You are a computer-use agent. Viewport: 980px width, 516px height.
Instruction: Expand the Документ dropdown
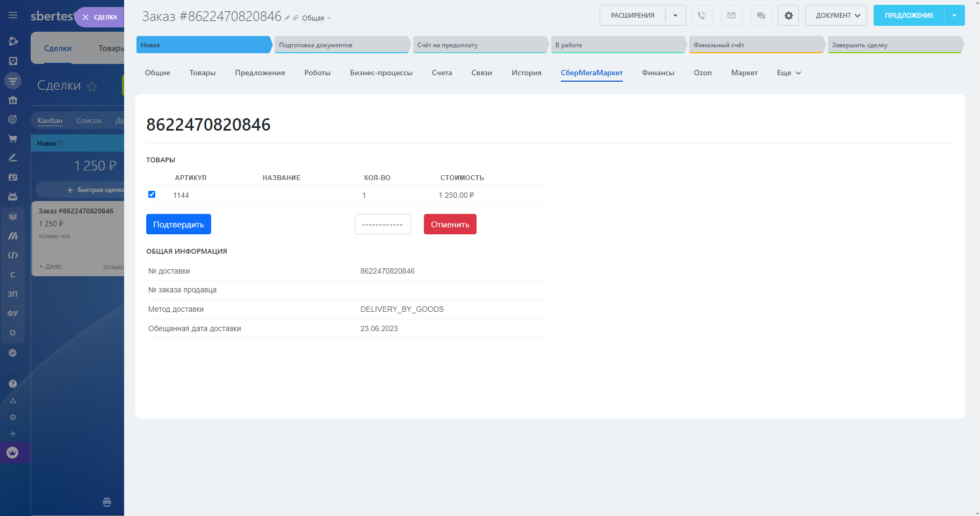[836, 16]
